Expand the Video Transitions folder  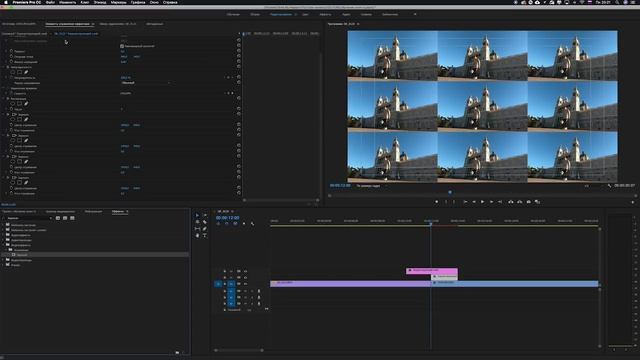(3, 260)
